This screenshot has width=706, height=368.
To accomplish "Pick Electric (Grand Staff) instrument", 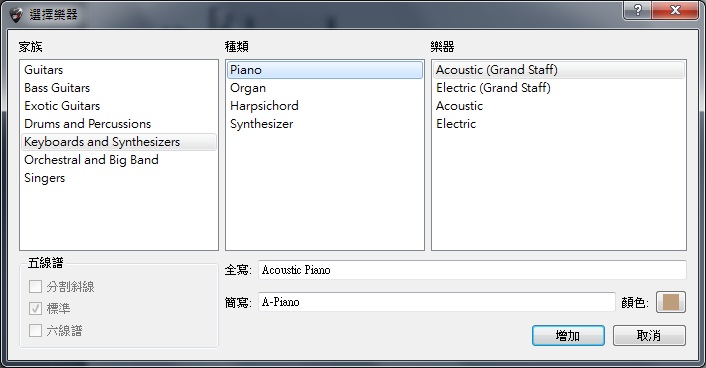I will [x=559, y=88].
